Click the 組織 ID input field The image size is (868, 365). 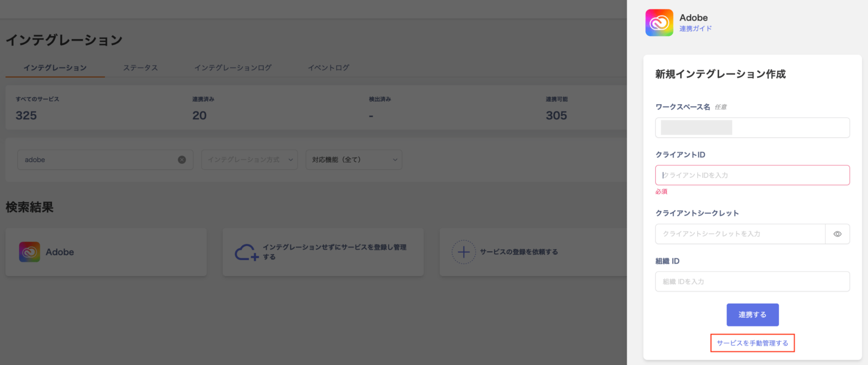752,282
